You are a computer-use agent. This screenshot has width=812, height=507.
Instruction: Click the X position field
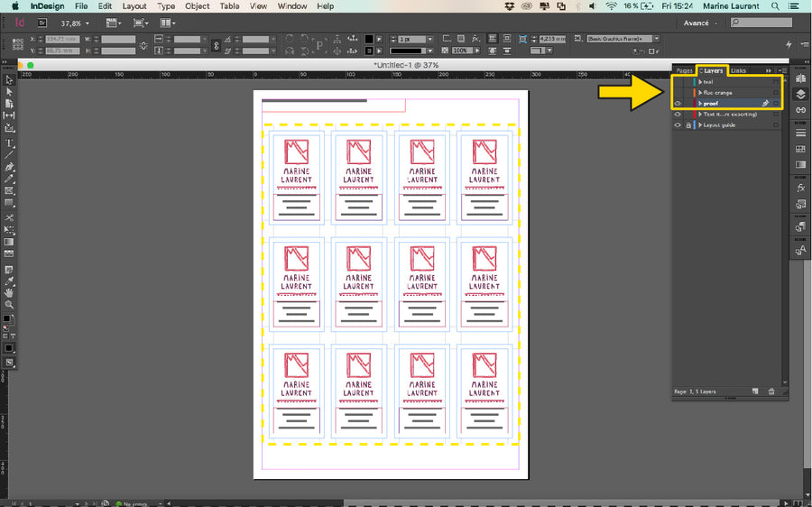coord(62,40)
